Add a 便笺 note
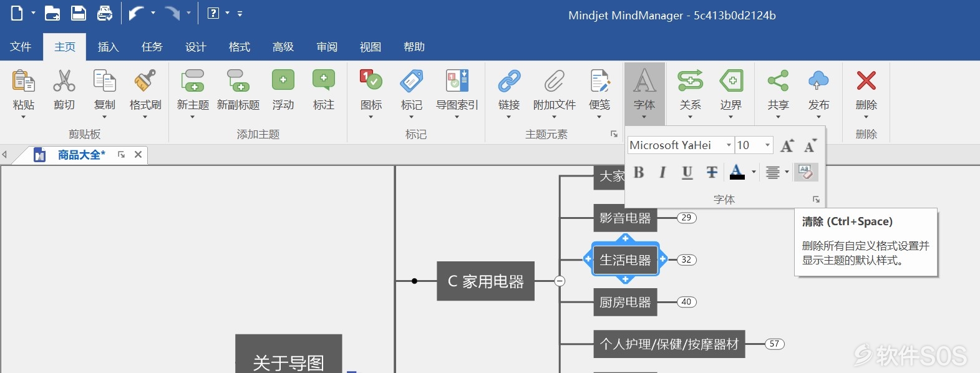980x373 pixels. 599,92
